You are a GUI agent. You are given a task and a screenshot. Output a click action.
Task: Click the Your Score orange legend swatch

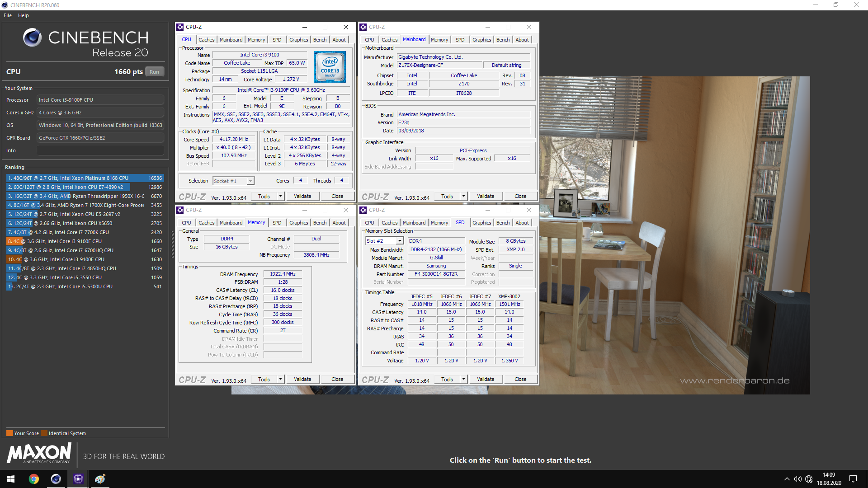tap(9, 433)
